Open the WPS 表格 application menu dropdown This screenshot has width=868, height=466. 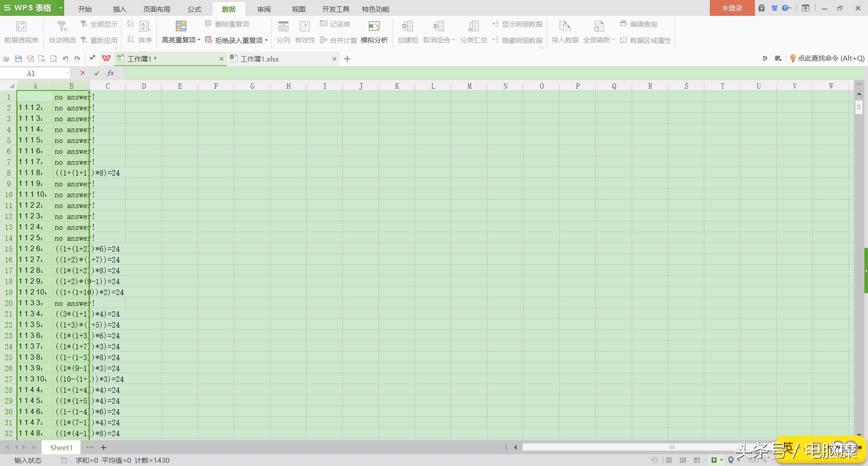click(x=60, y=8)
